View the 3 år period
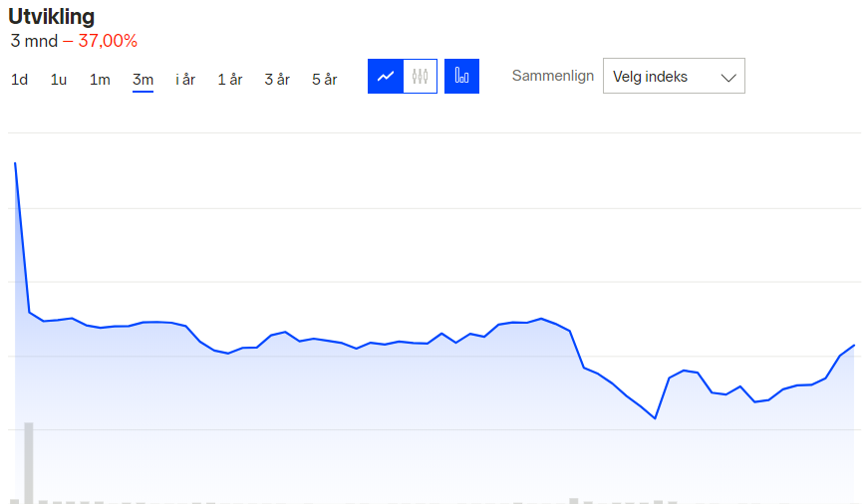 pos(277,80)
